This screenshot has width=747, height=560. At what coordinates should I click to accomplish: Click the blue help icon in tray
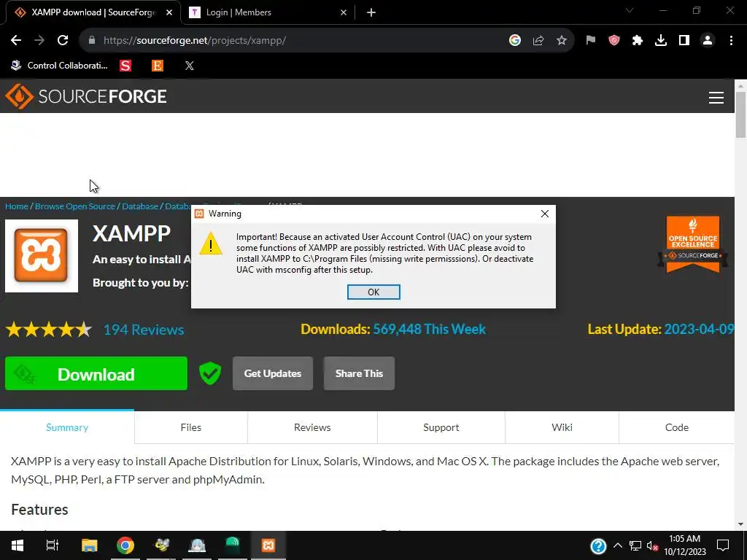(x=598, y=545)
